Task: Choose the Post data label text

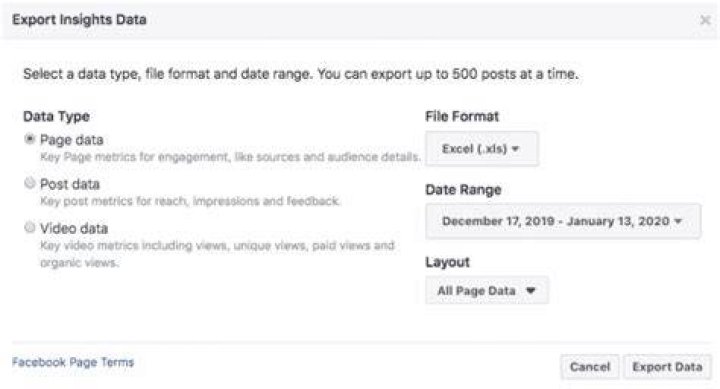Action: [x=70, y=184]
